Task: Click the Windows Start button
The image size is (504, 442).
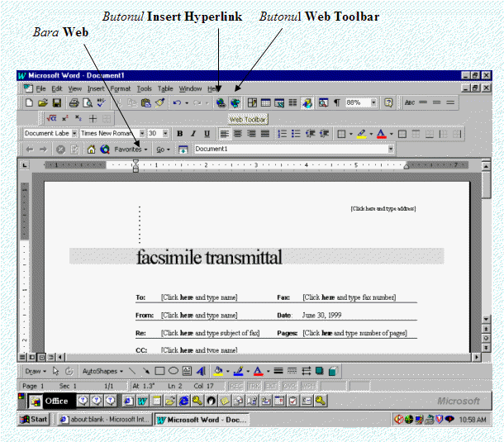Action: point(33,420)
